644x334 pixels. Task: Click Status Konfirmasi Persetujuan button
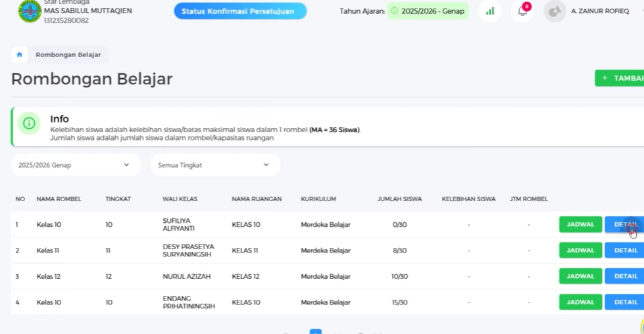click(x=240, y=11)
